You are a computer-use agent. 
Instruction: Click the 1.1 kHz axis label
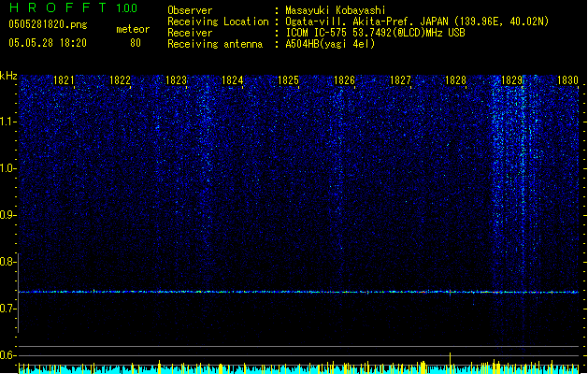(8, 122)
